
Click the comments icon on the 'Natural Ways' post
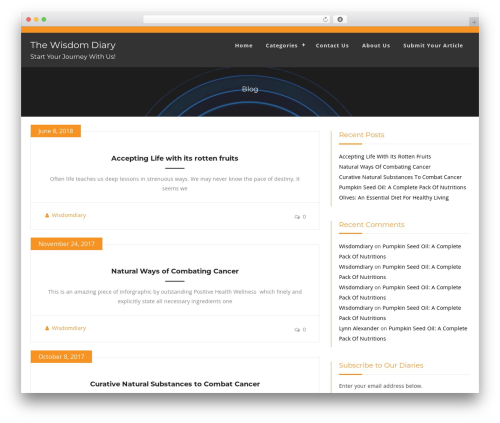(297, 330)
